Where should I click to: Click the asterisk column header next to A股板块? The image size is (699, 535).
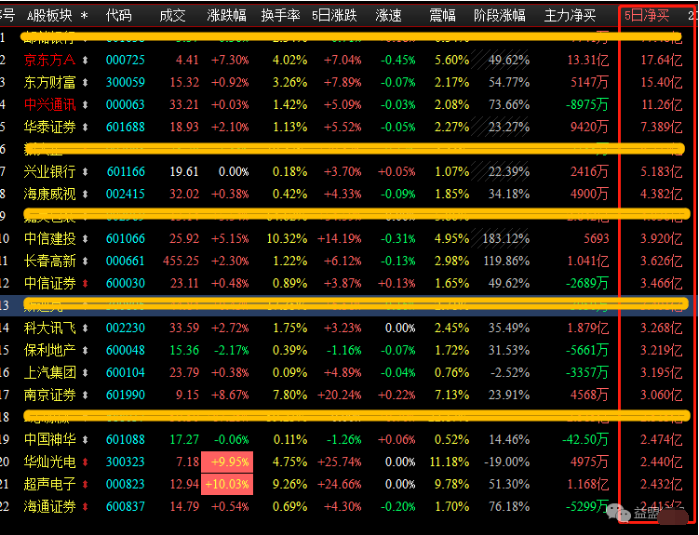pyautogui.click(x=84, y=15)
